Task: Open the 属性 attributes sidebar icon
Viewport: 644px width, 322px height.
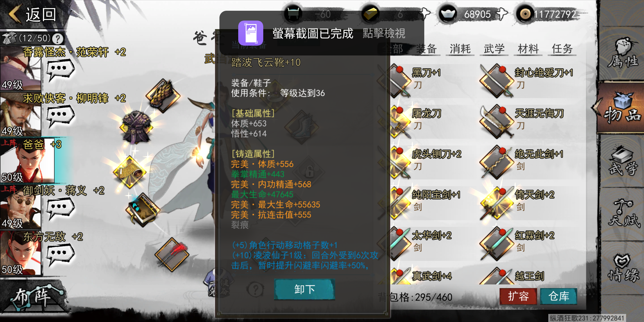Action: click(623, 54)
